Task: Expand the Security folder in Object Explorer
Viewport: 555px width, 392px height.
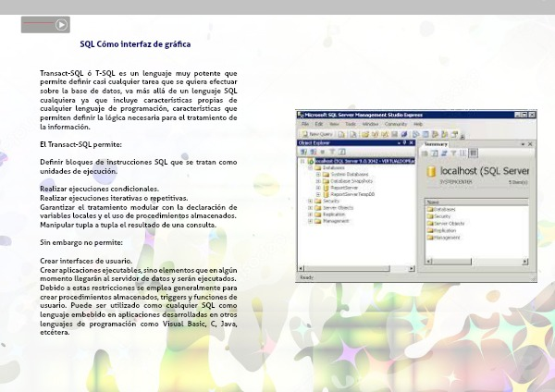Action: [310, 201]
